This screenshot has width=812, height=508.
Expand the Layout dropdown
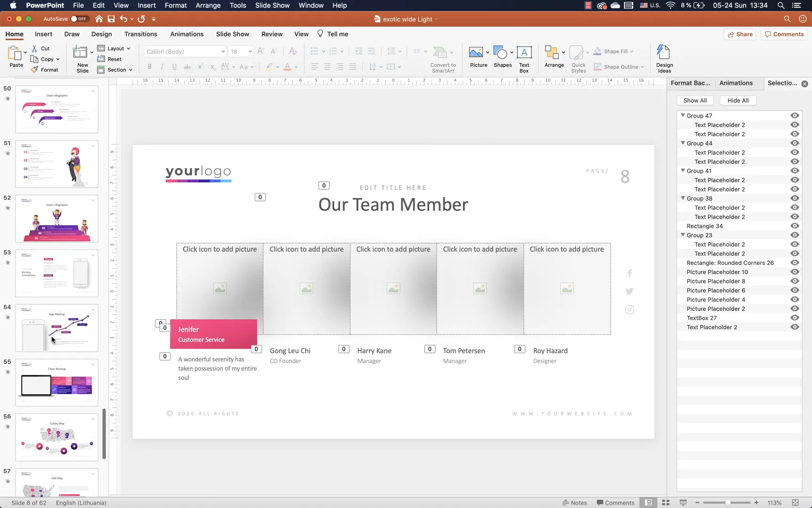coord(128,48)
